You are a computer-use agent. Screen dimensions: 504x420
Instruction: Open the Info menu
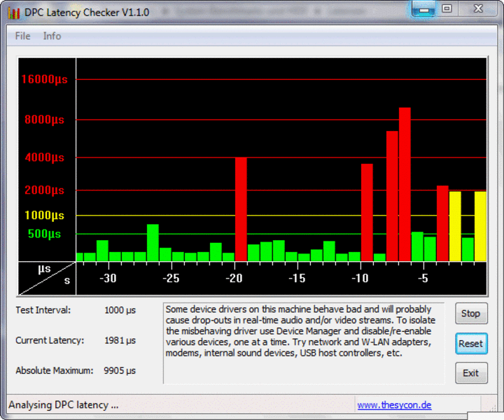click(x=52, y=36)
